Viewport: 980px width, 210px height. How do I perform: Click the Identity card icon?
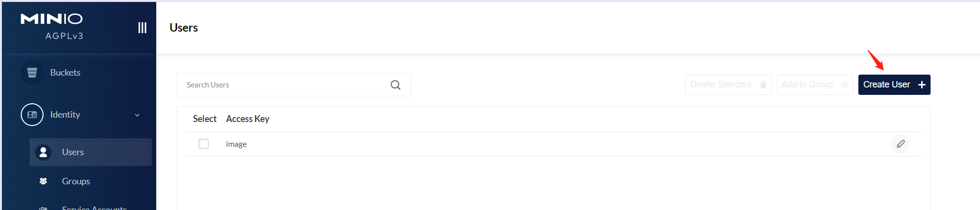[x=32, y=115]
